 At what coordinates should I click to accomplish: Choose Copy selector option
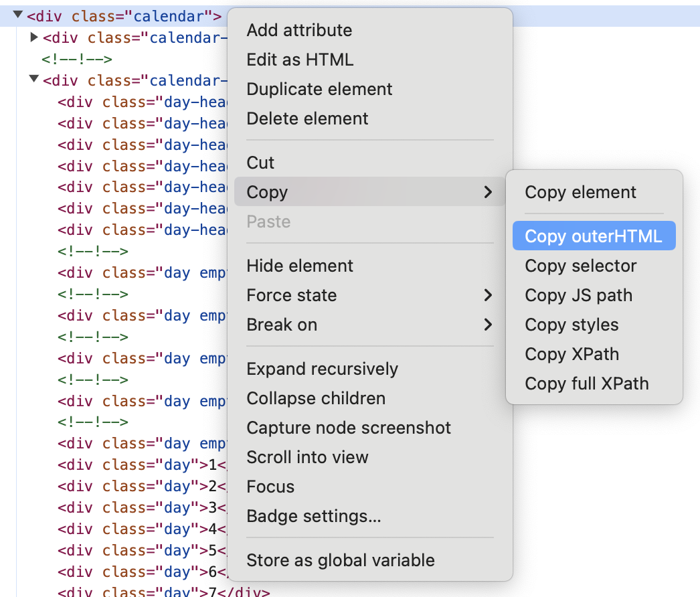click(x=580, y=266)
